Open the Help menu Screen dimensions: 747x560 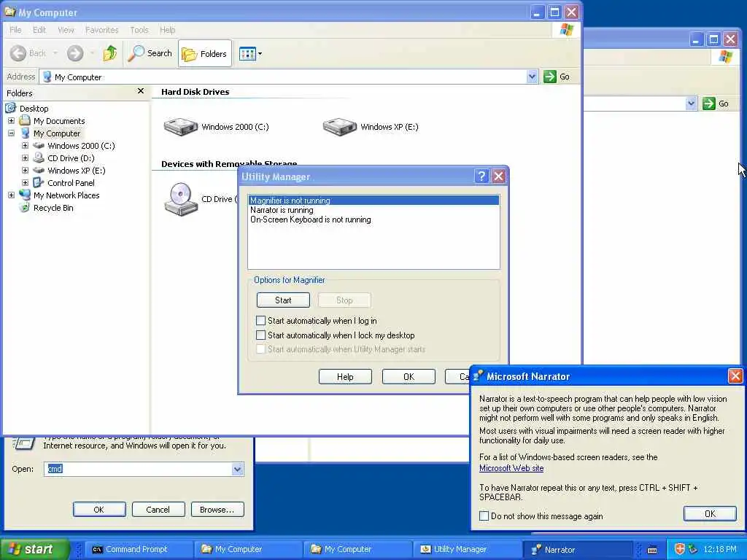167,30
